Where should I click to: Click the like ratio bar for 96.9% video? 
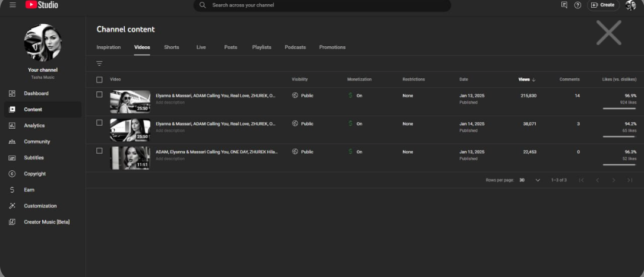point(619,109)
